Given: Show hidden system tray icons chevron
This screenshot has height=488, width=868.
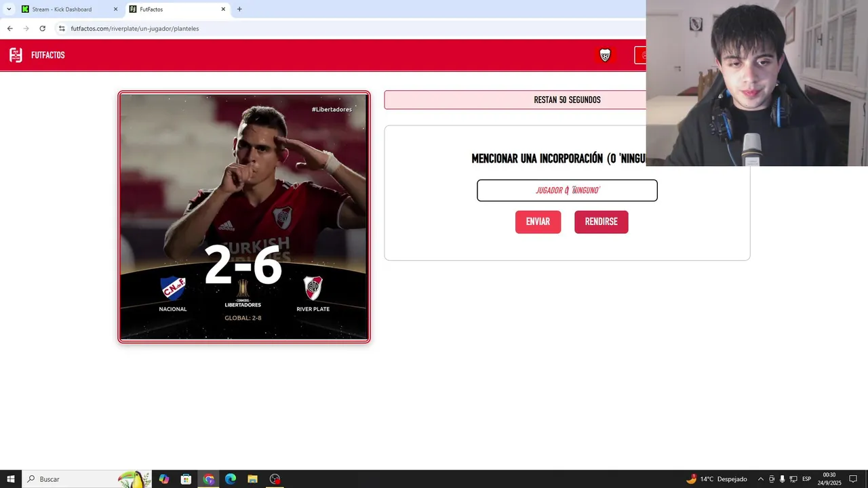Looking at the screenshot, I should 760,479.
